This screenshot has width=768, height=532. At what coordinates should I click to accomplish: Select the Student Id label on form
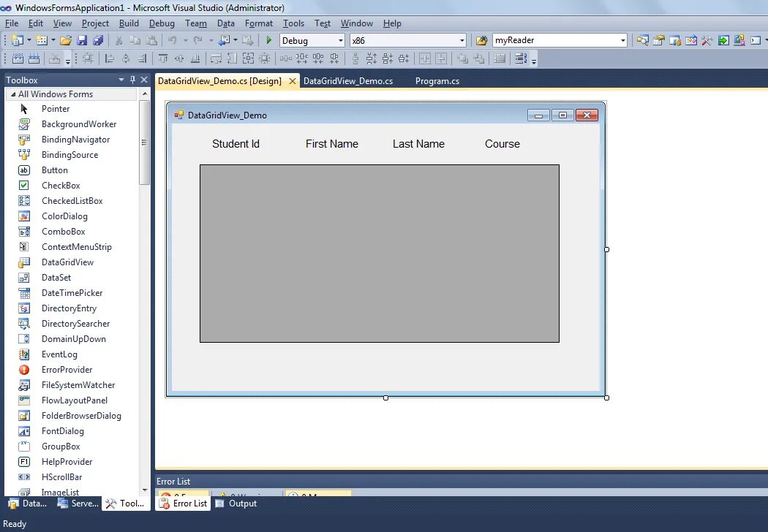236,144
